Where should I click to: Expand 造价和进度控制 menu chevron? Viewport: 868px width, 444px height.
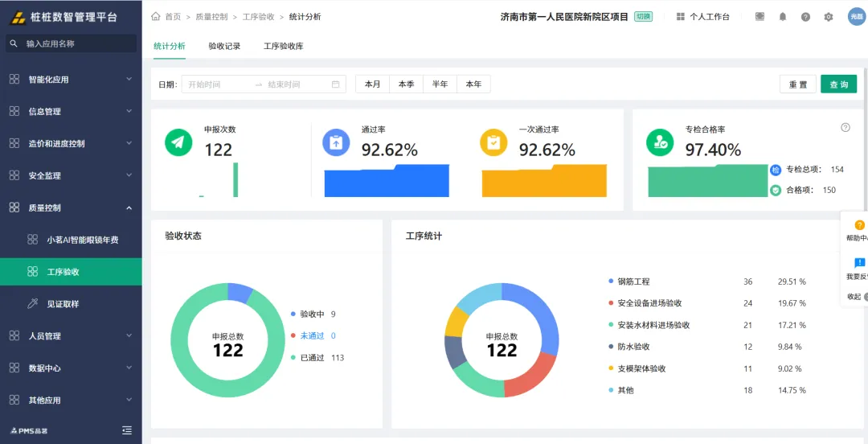[129, 143]
